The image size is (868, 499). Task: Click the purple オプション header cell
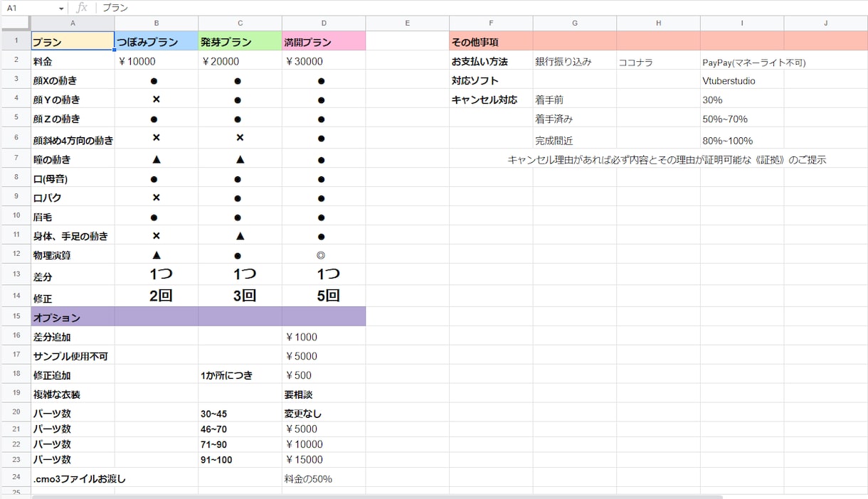[x=73, y=317]
